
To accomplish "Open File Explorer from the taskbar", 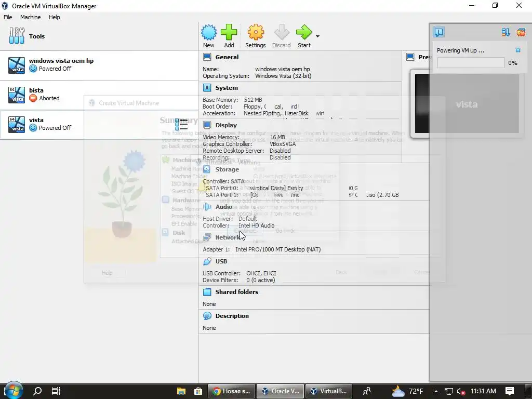I will tap(181, 391).
